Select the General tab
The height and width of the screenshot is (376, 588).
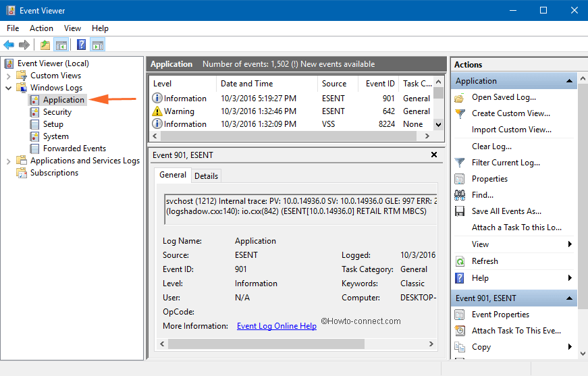pyautogui.click(x=173, y=175)
